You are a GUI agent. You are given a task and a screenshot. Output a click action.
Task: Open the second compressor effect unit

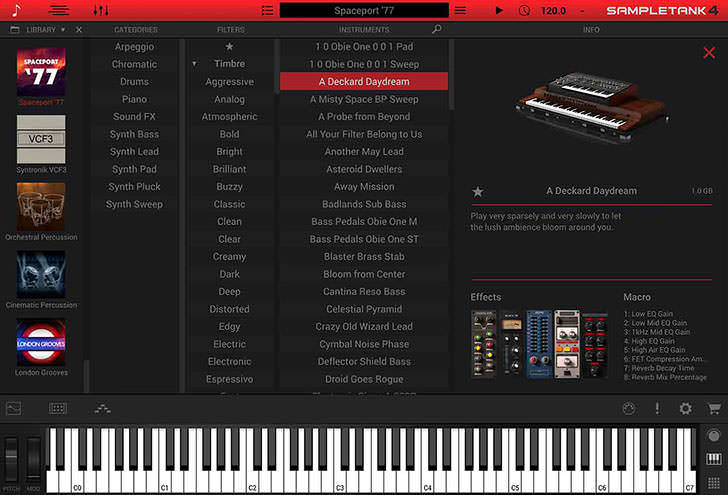coord(512,344)
